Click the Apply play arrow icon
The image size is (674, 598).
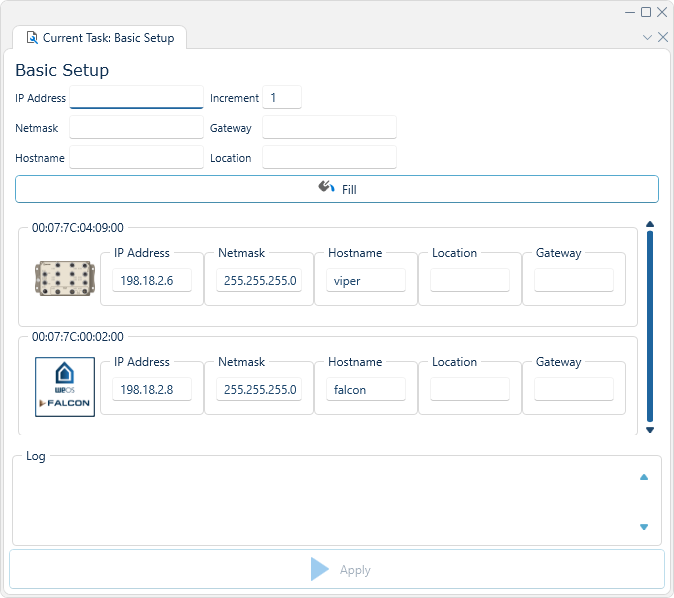click(319, 569)
